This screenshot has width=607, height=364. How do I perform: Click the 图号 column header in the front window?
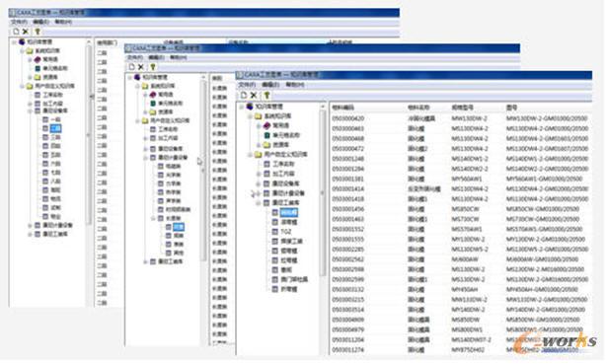[x=512, y=108]
